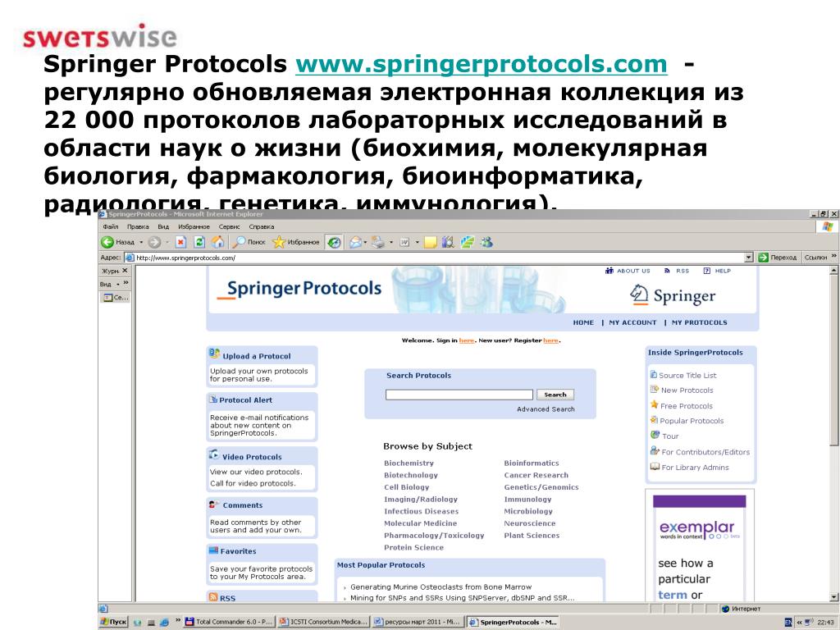Image resolution: width=840 pixels, height=630 pixels.
Task: Open the address bar dropdown arrow
Action: click(x=749, y=258)
